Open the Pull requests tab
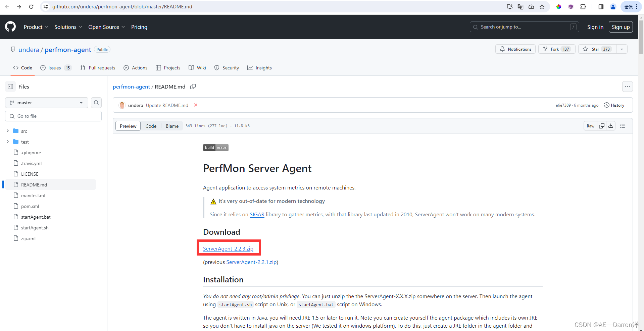 [98, 68]
